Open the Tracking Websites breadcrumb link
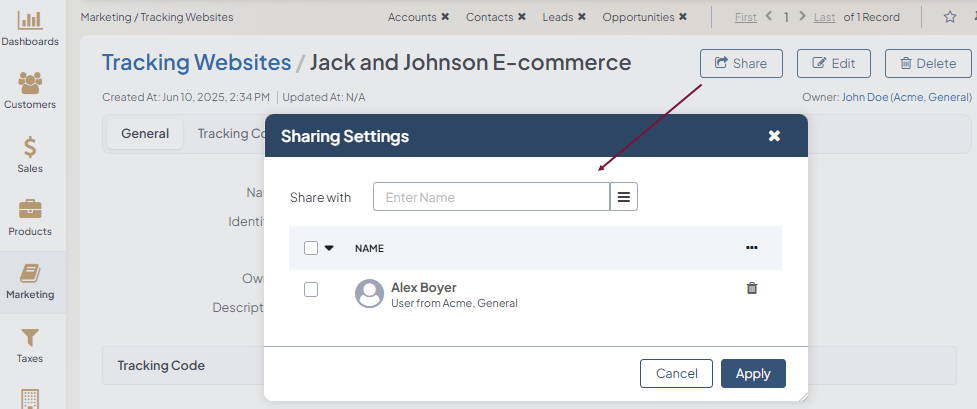 coord(196,63)
